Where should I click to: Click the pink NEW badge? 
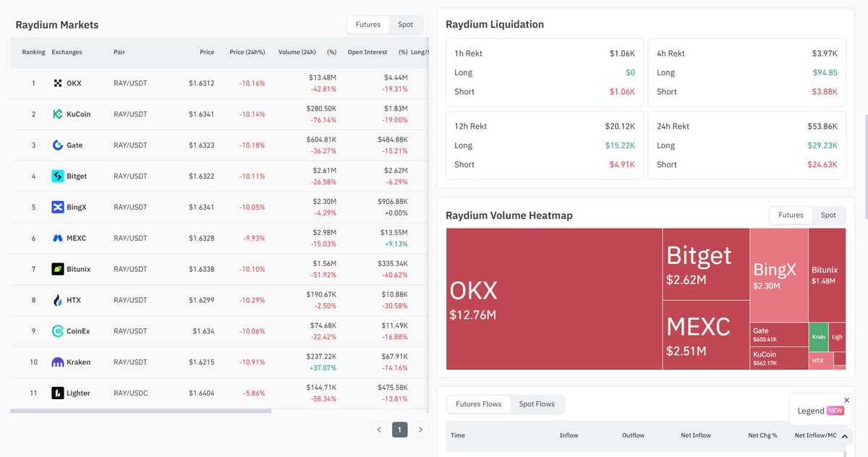tap(835, 411)
